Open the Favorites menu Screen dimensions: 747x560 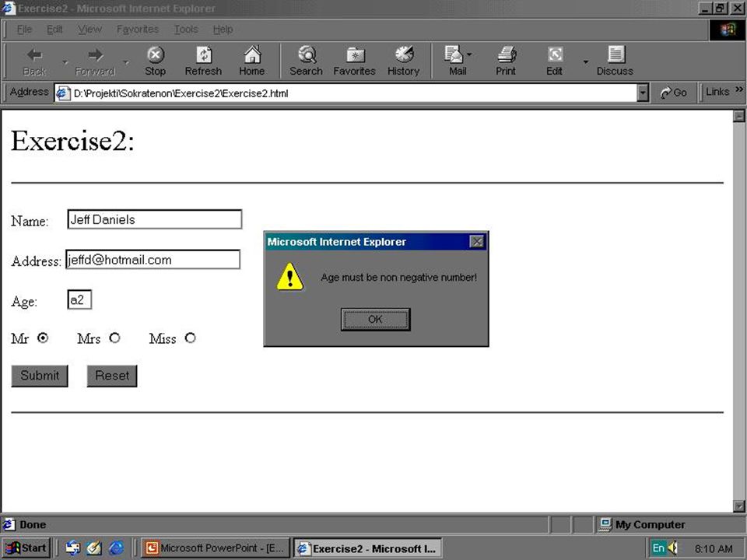[138, 30]
